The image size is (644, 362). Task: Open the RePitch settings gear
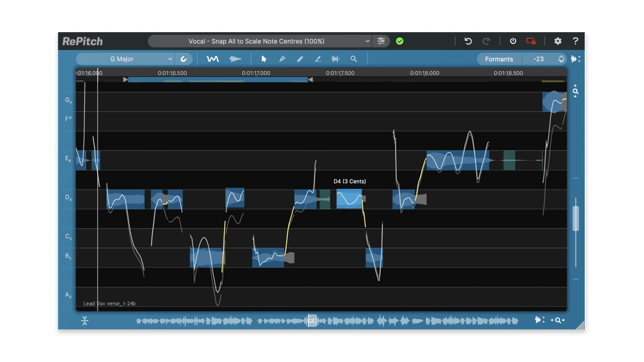click(557, 41)
